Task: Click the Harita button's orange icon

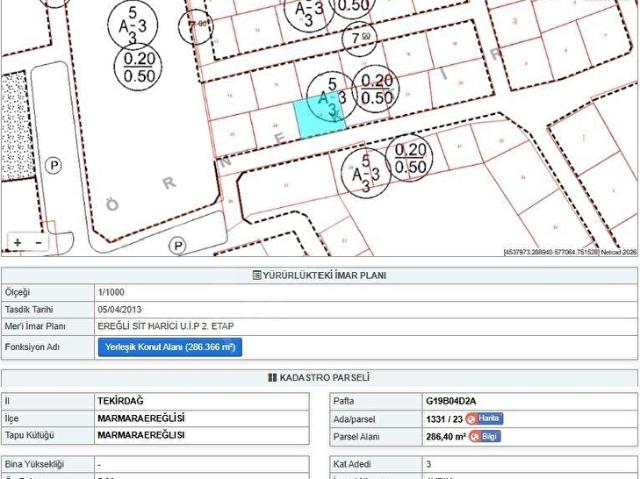Action: (x=471, y=418)
